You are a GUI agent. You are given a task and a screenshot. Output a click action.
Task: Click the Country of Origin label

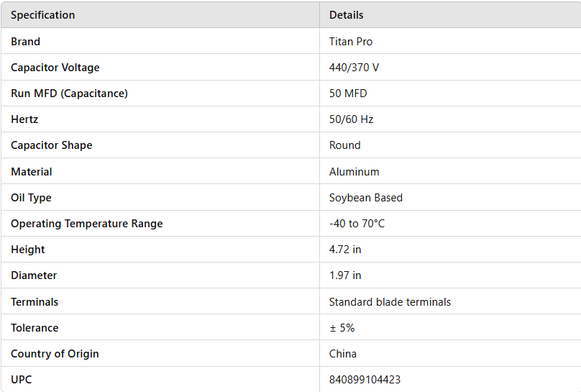(55, 354)
